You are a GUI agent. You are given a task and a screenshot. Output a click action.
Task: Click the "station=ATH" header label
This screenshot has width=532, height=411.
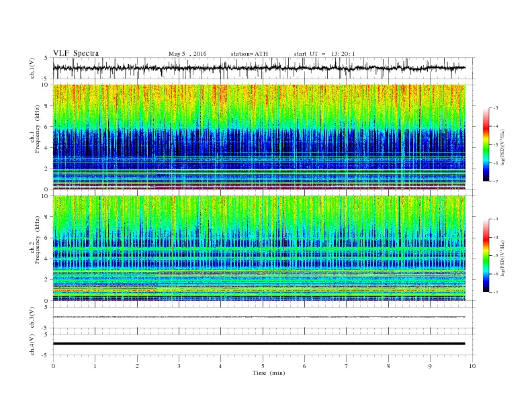pos(249,54)
